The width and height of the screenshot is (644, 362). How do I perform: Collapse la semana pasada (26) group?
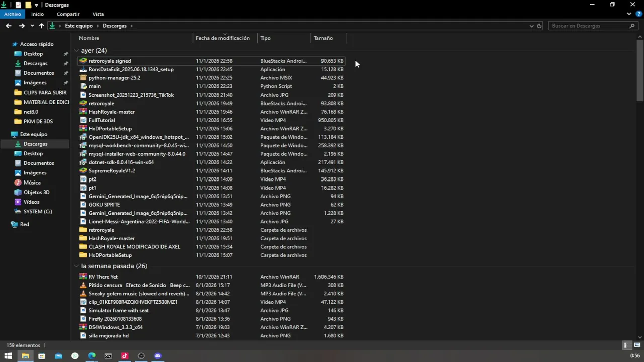(76, 266)
